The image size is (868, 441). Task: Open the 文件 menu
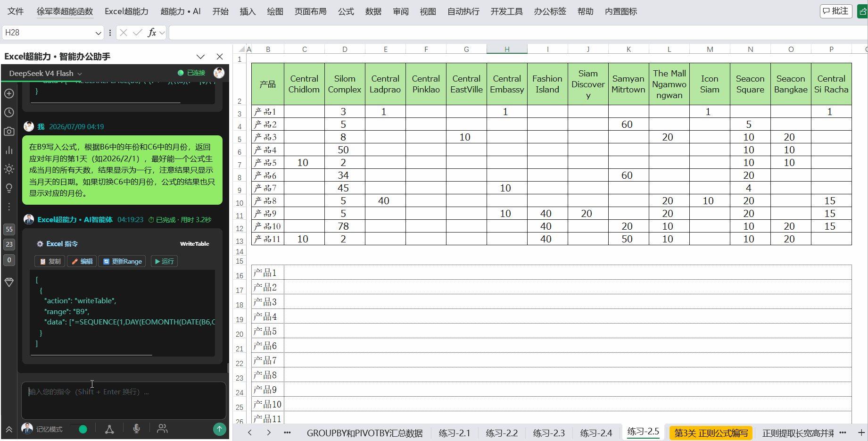point(16,11)
